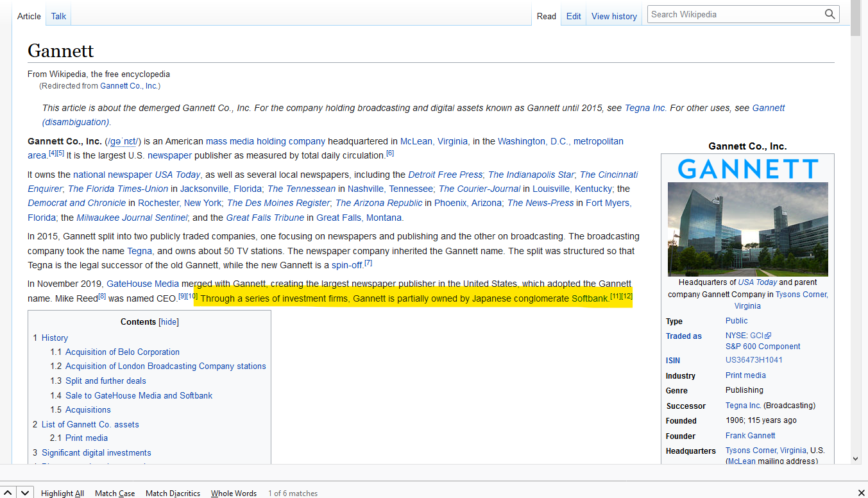Open Tegna Inc. link in hatnote

coord(645,108)
